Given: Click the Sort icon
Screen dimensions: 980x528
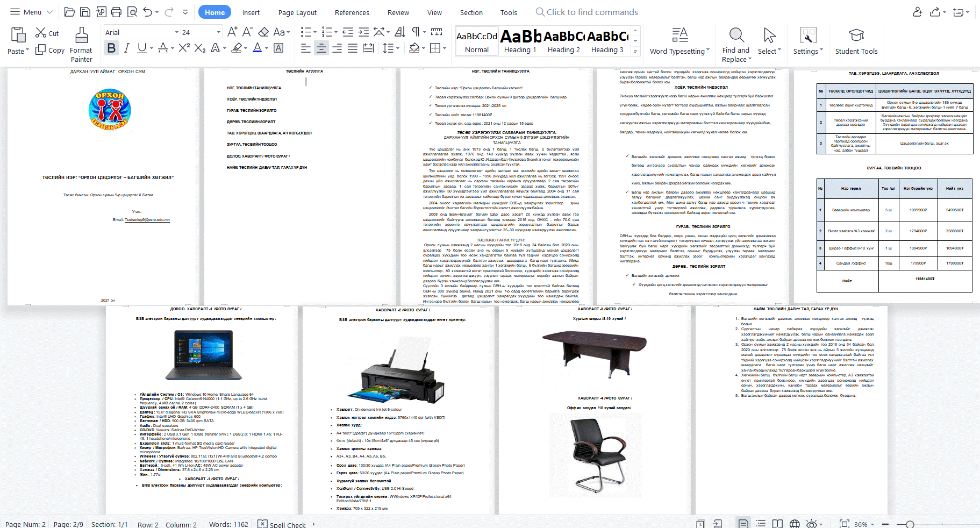Looking at the screenshot, I should (x=400, y=32).
